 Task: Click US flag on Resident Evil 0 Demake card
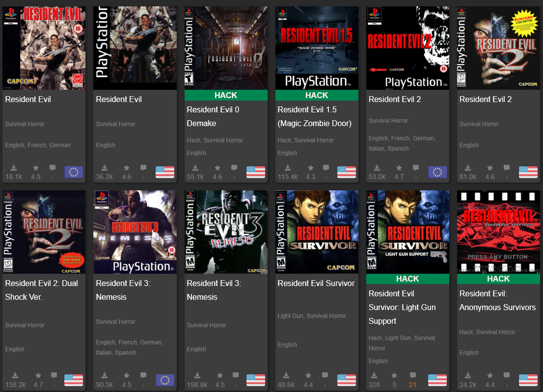tap(256, 172)
